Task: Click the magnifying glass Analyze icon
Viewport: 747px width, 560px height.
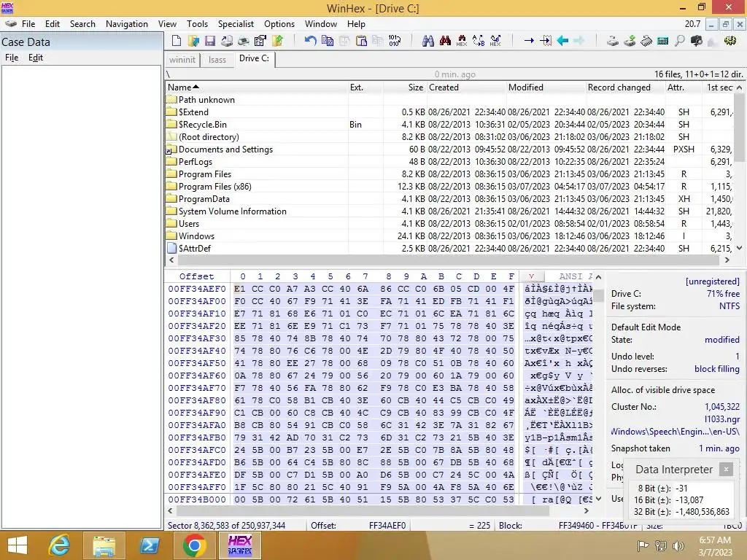Action: (x=679, y=41)
